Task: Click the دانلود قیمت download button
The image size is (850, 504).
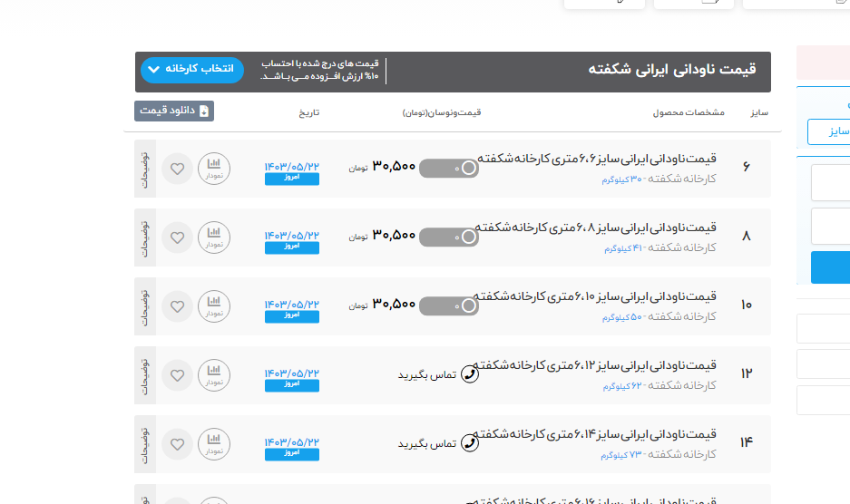Action: (174, 111)
